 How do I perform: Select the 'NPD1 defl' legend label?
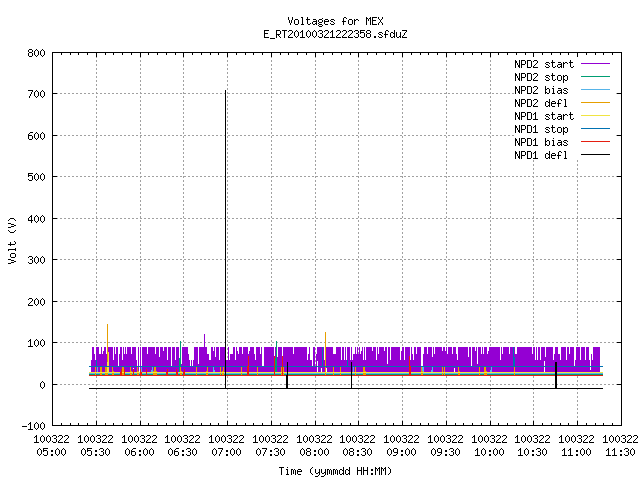click(541, 156)
